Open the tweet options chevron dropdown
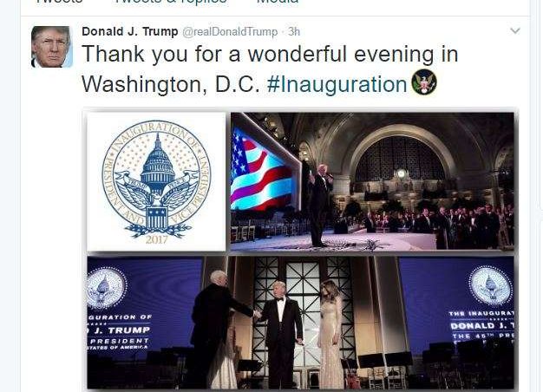 (x=515, y=31)
